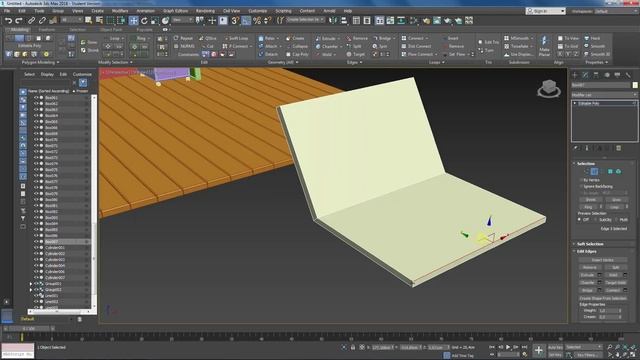Click the ViewCube in the viewport
The height and width of the screenshot is (360, 640).
click(x=549, y=89)
